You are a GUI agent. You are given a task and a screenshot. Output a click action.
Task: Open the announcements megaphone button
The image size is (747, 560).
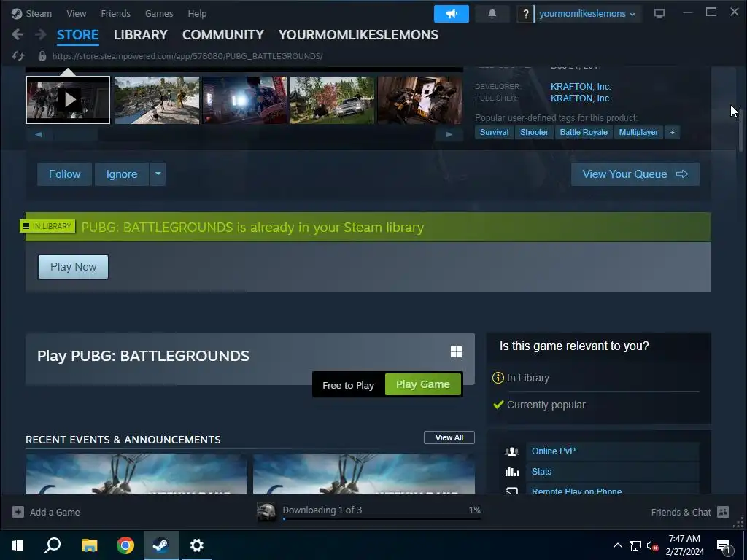coord(451,14)
